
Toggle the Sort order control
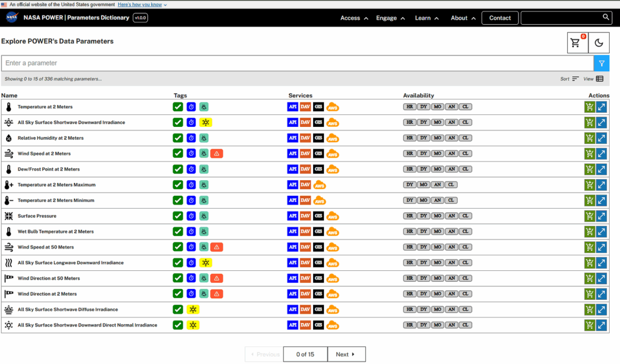[x=575, y=79]
